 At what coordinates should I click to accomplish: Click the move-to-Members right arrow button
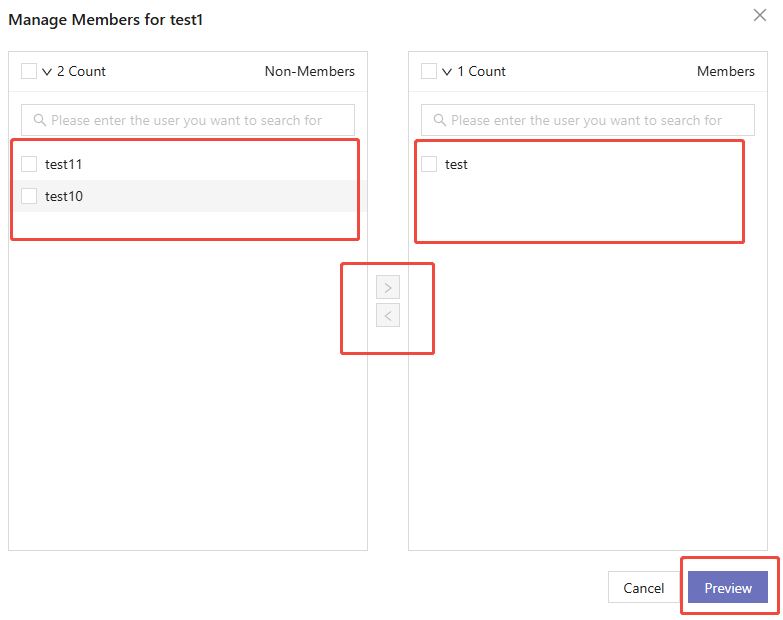click(388, 288)
